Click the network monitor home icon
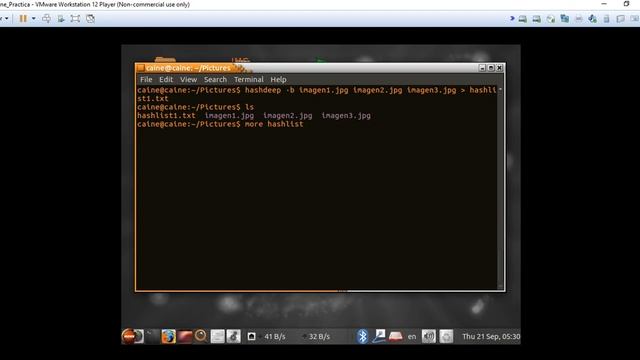 (251, 336)
